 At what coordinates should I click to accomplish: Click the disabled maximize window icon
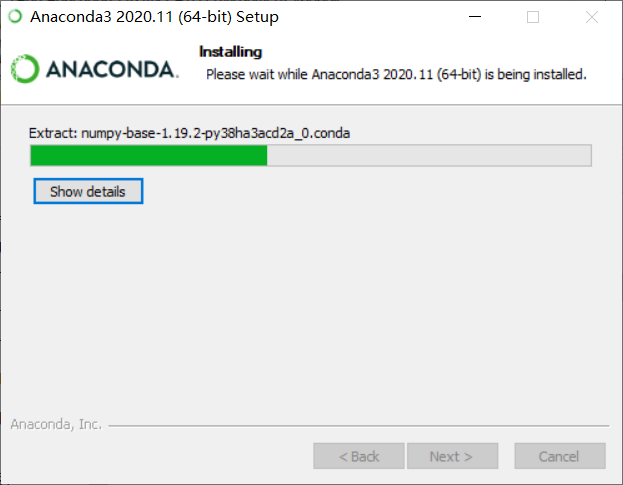[x=533, y=17]
